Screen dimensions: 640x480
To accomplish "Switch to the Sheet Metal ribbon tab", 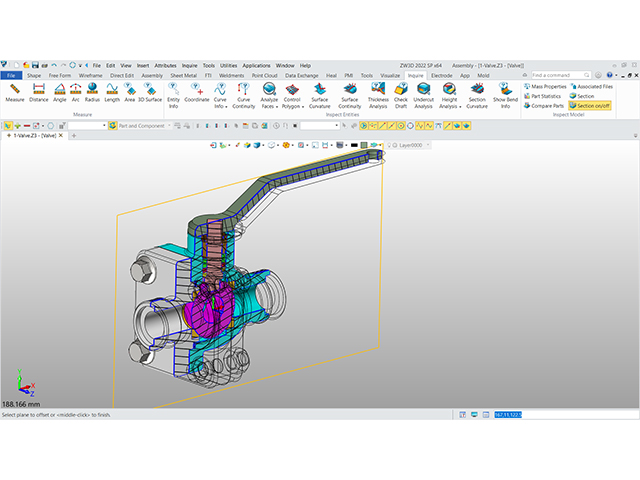I will pos(183,76).
